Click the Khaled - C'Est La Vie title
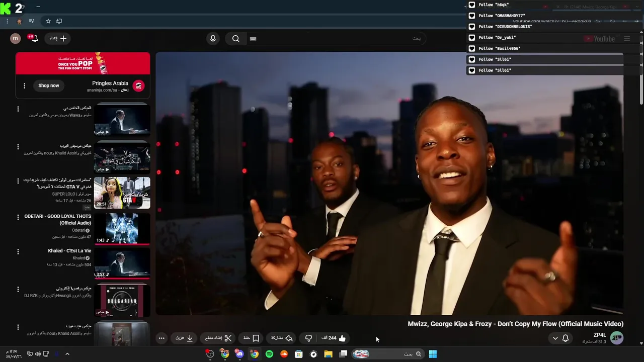Viewport: 644px width, 362px height. (x=69, y=251)
